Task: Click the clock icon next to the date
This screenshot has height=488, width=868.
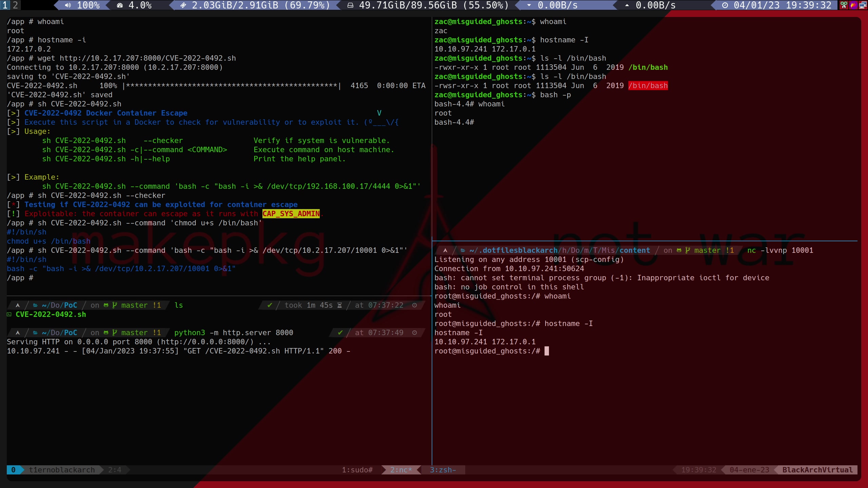Action: (x=725, y=5)
